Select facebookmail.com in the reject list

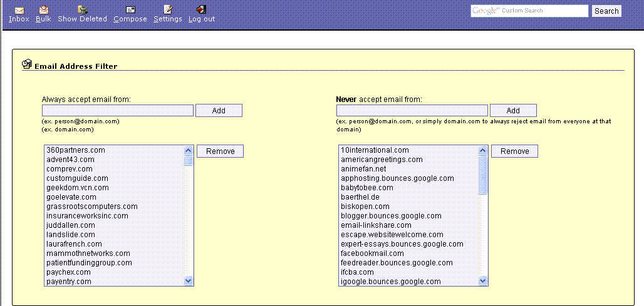[409, 253]
